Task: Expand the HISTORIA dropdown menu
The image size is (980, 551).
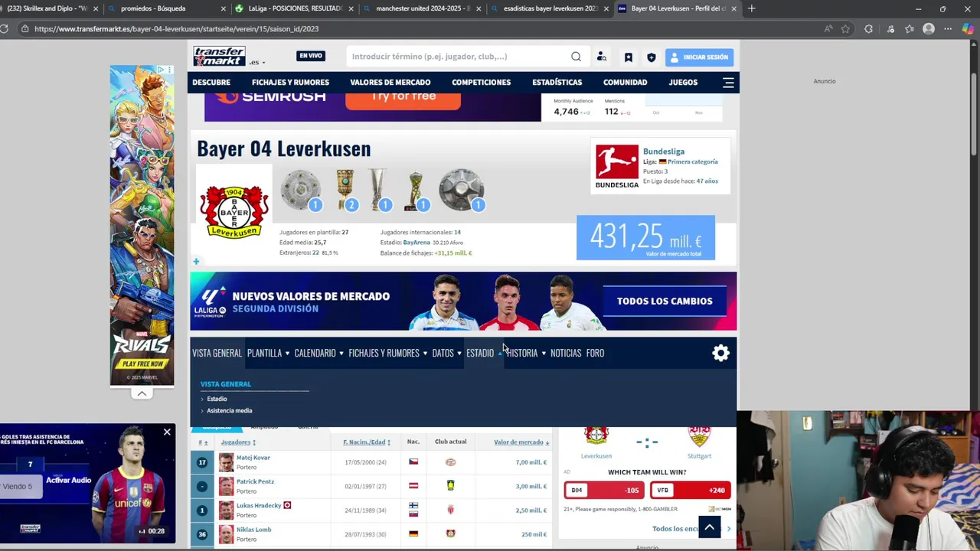Action: 526,353
